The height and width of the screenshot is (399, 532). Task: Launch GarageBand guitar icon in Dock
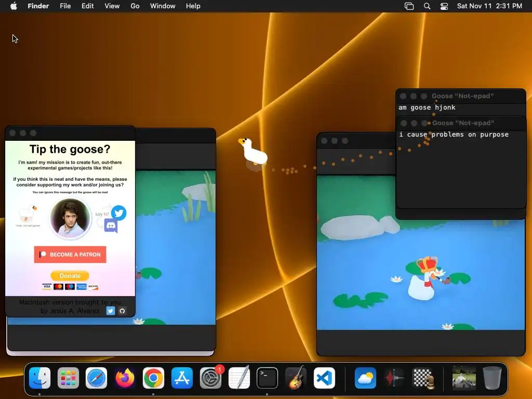296,378
